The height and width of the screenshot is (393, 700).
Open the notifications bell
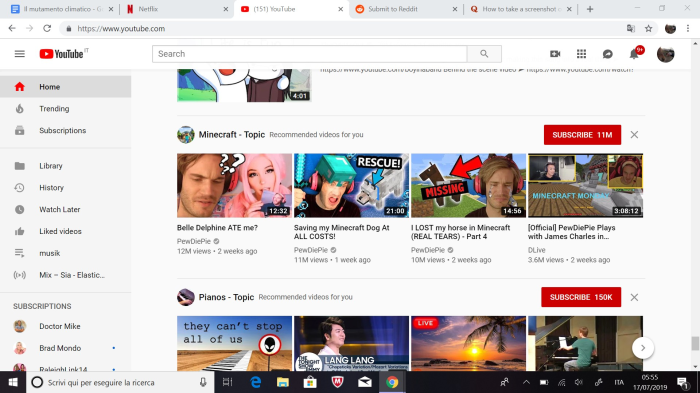click(x=634, y=54)
